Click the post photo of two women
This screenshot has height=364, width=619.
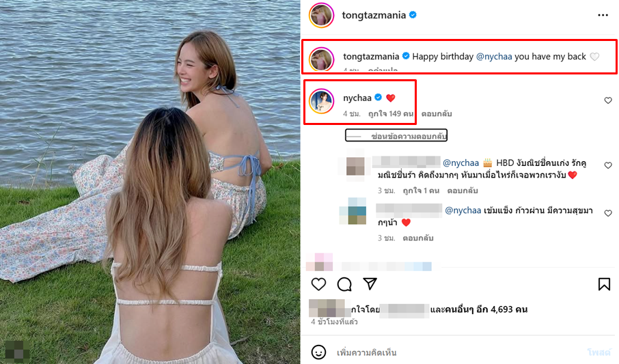point(150,182)
